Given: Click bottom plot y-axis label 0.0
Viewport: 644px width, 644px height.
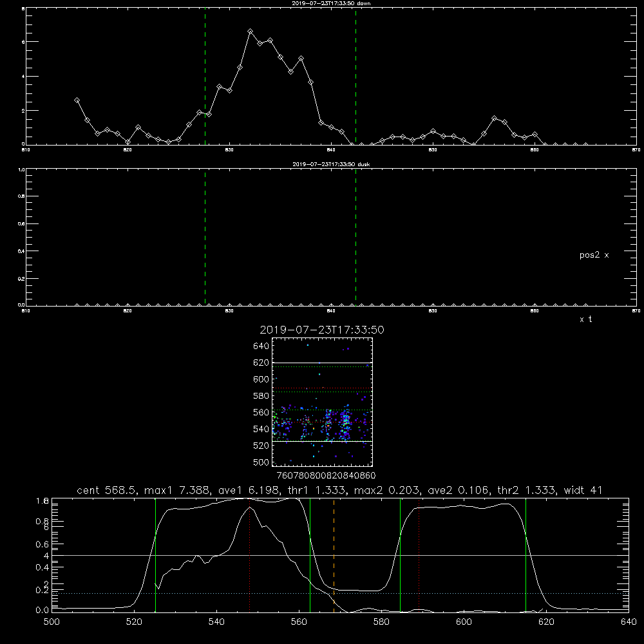Looking at the screenshot, I should point(43,611).
